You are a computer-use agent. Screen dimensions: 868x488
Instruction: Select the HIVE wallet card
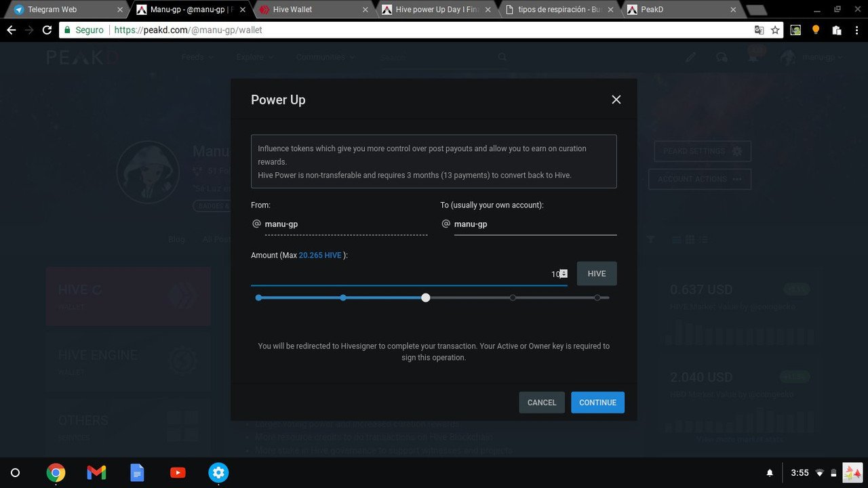pyautogui.click(x=128, y=296)
